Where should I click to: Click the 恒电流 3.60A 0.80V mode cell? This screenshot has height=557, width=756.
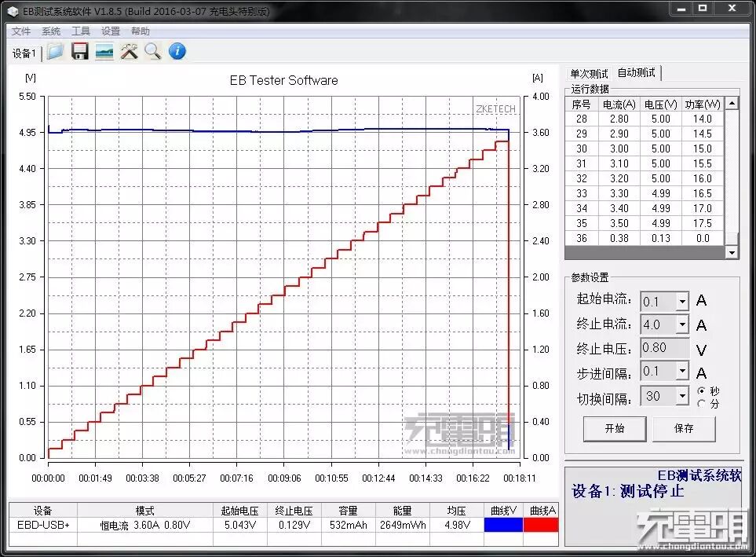click(145, 525)
